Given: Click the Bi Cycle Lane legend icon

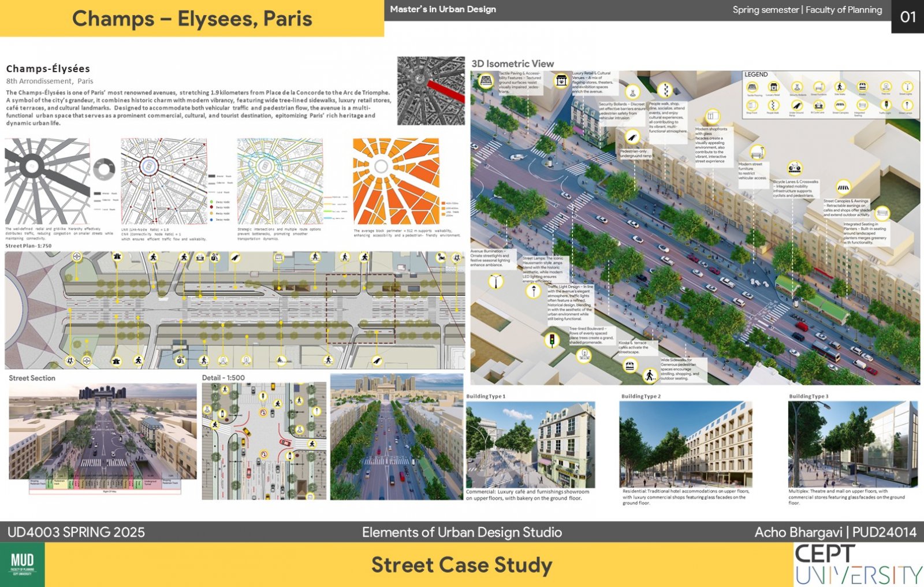Looking at the screenshot, I should [818, 106].
